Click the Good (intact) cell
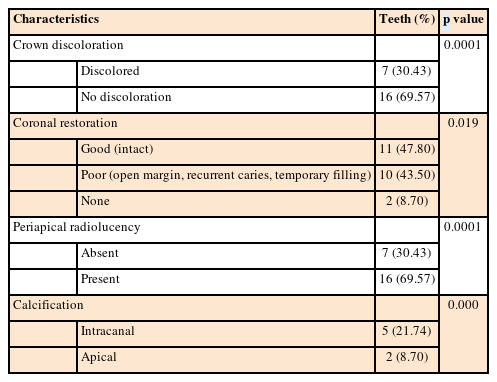Viewport: 497px width, 382px height. (226, 152)
